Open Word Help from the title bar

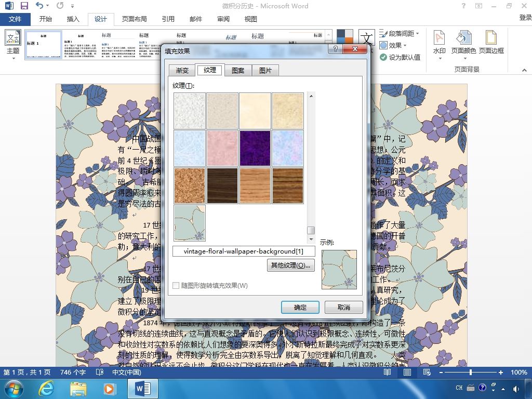(463, 6)
